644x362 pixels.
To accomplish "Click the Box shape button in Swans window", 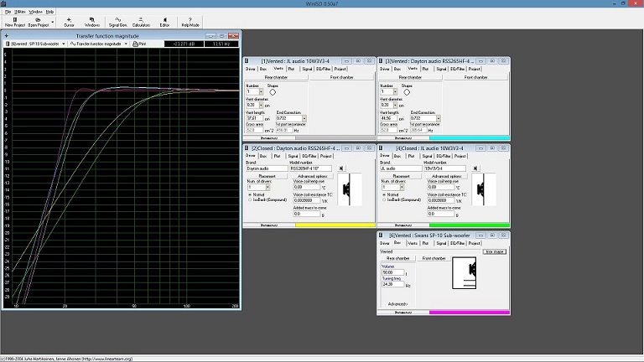I will point(495,251).
